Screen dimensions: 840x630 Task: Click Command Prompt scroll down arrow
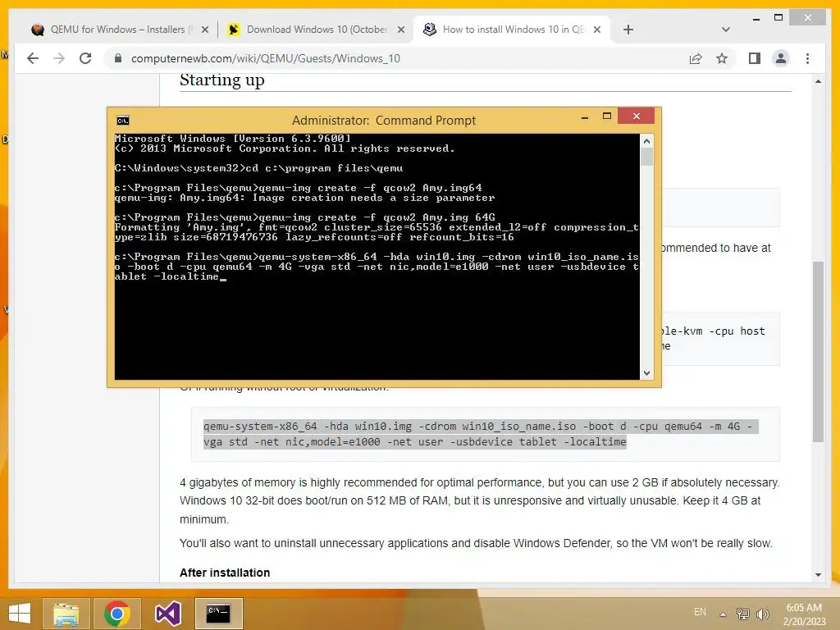(x=646, y=373)
